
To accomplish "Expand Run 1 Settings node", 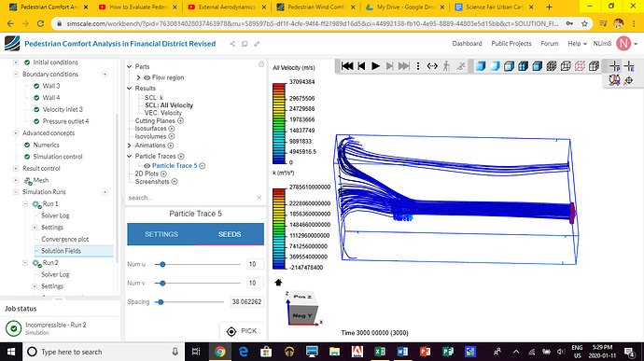I will click(35, 227).
